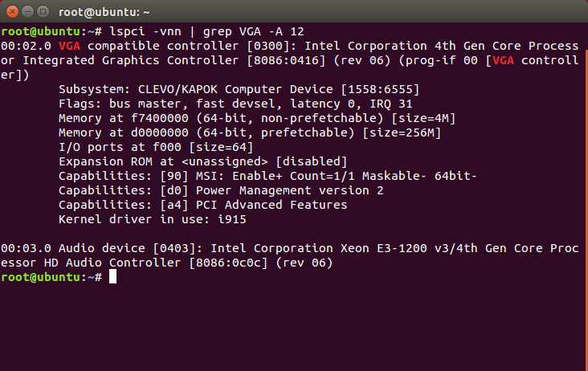588x371 pixels.
Task: Click the I/O ports at f000 line
Action: pyautogui.click(x=156, y=147)
